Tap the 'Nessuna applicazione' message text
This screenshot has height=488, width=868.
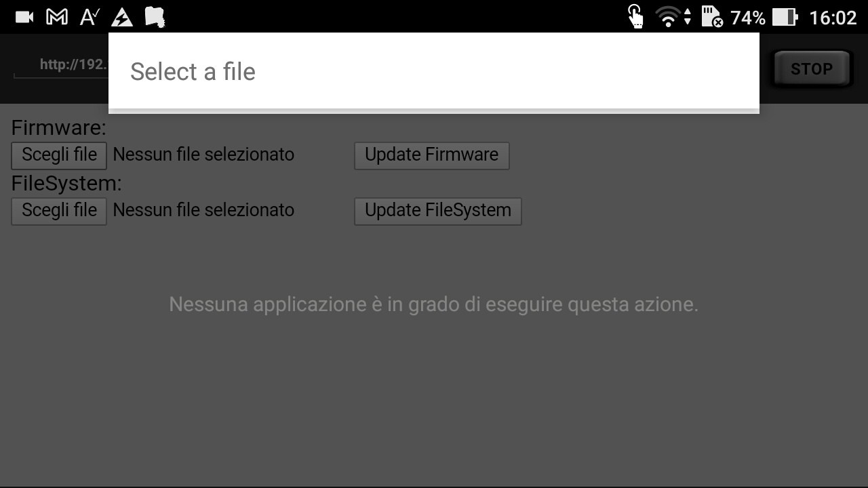tap(433, 304)
